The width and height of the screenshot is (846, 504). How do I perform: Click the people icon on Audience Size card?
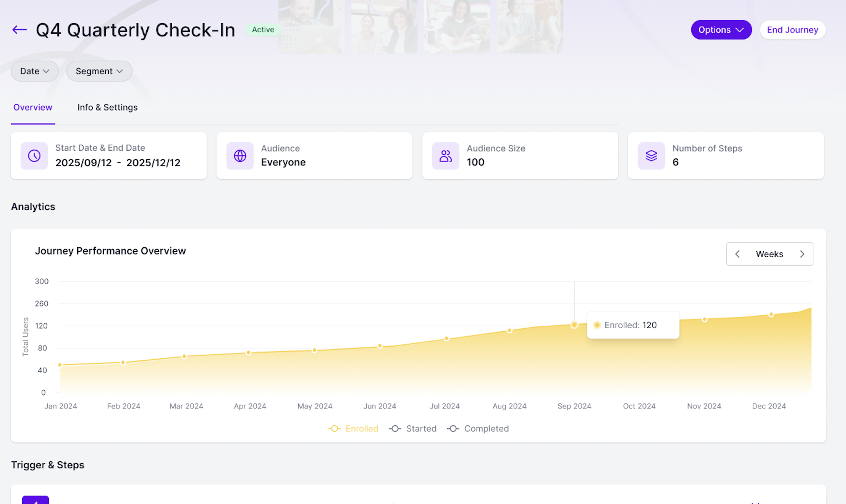pyautogui.click(x=446, y=156)
